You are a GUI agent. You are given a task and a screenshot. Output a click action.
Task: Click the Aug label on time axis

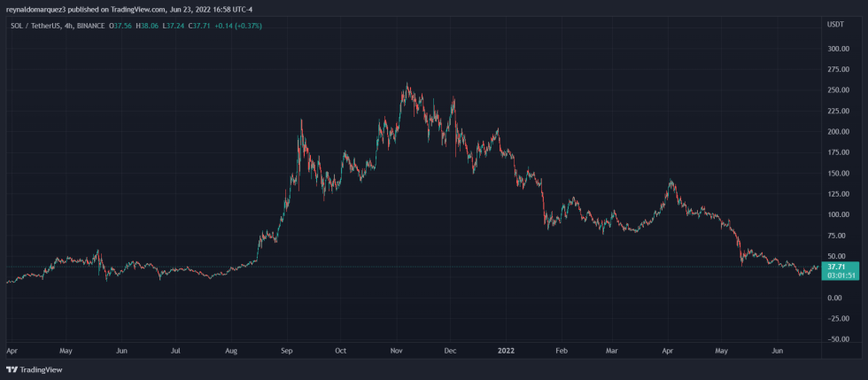231,351
